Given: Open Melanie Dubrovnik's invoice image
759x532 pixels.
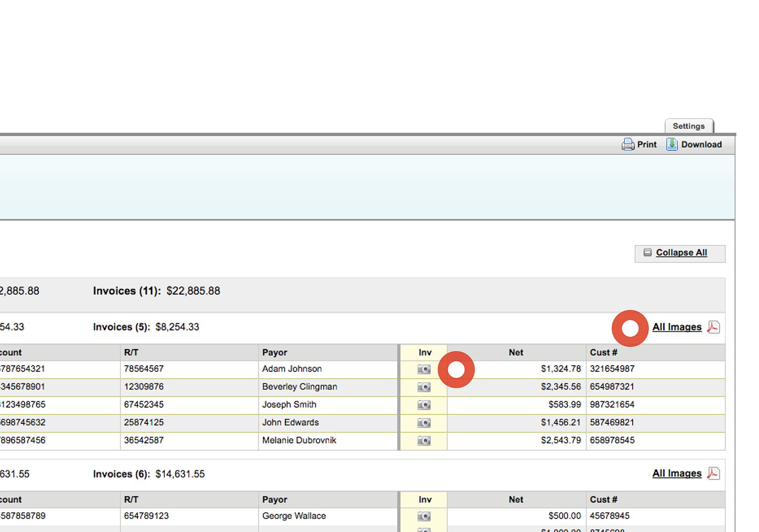Looking at the screenshot, I should [424, 440].
